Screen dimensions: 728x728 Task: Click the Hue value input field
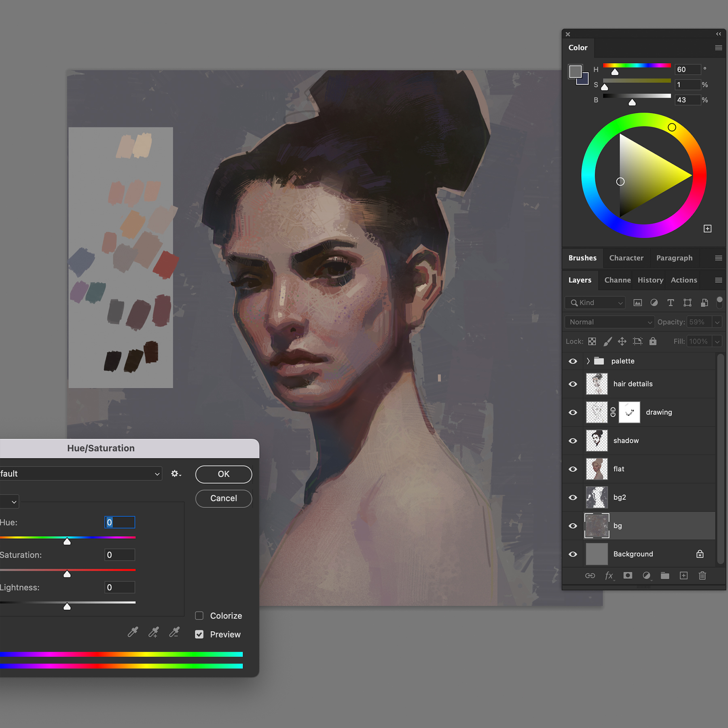(x=120, y=522)
